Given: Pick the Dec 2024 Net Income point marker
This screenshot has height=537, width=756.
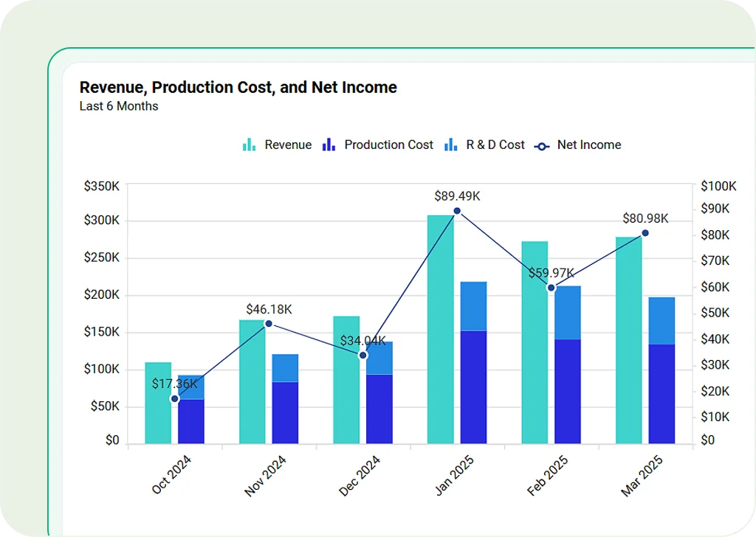Looking at the screenshot, I should pos(362,356).
